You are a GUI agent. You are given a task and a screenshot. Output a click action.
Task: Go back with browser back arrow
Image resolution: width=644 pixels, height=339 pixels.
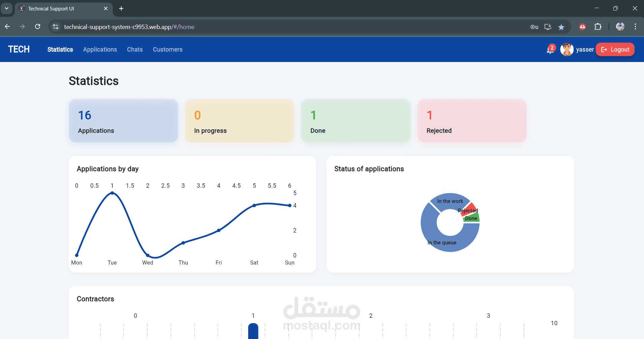pos(7,27)
